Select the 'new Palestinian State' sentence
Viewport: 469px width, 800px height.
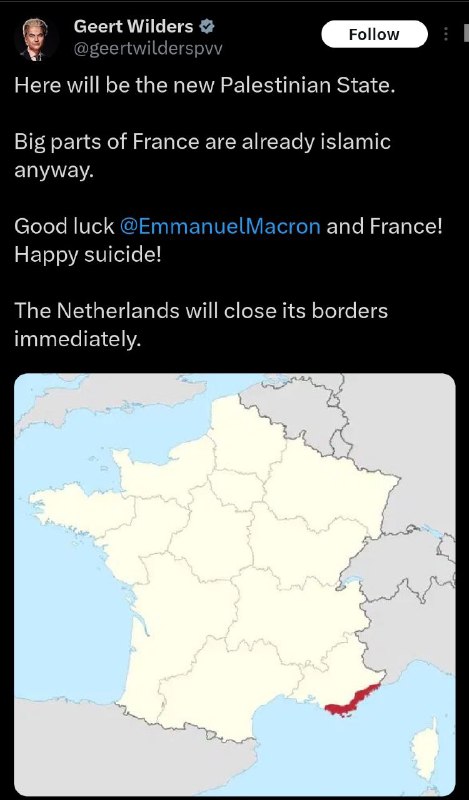pyautogui.click(x=205, y=85)
